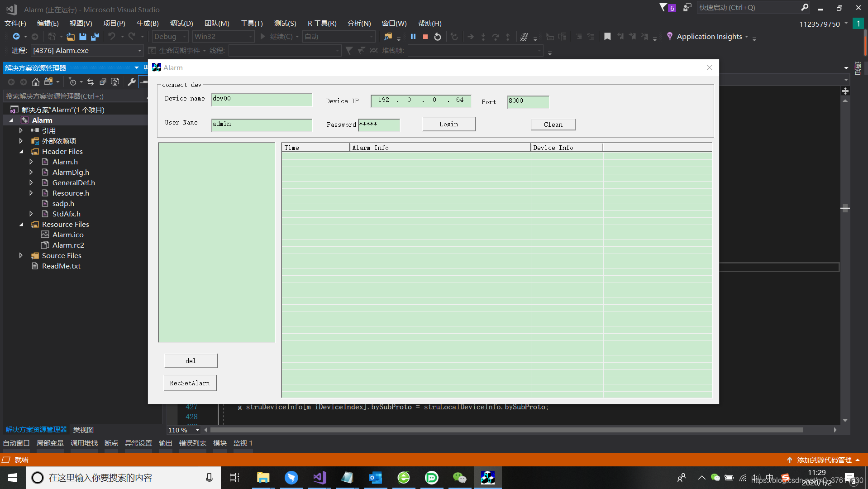Click the Clean button in the Alarm dialog
The image size is (868, 489).
point(553,125)
